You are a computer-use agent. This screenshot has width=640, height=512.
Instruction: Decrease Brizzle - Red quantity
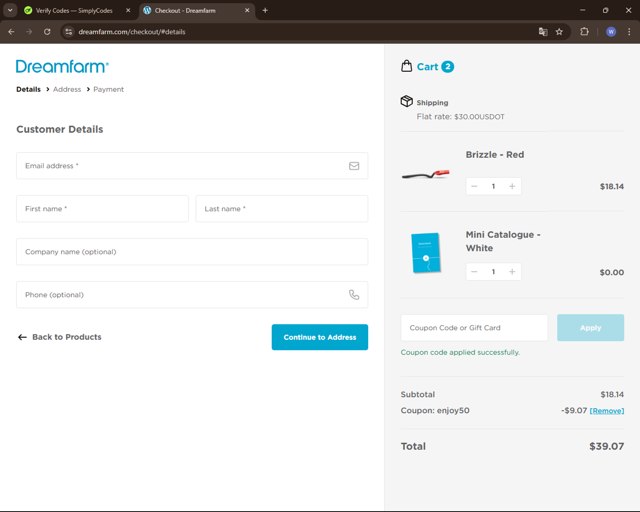click(474, 186)
